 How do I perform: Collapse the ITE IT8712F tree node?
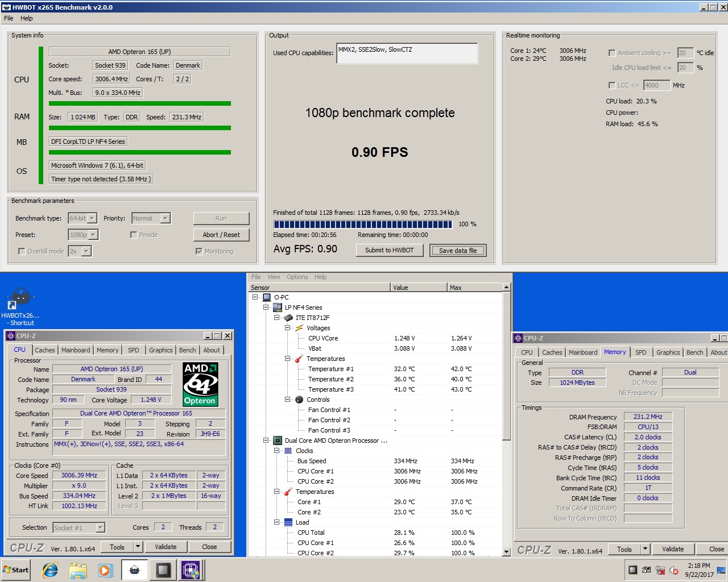pyautogui.click(x=277, y=318)
